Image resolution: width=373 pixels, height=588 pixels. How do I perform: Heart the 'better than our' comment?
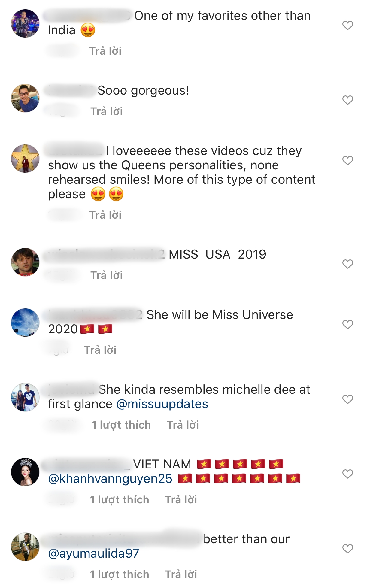click(347, 549)
